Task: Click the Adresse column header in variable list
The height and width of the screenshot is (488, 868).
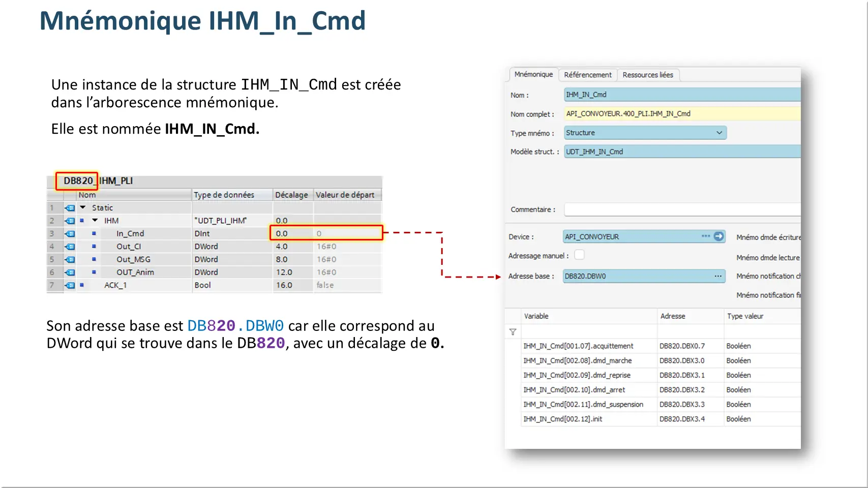Action: (x=673, y=316)
